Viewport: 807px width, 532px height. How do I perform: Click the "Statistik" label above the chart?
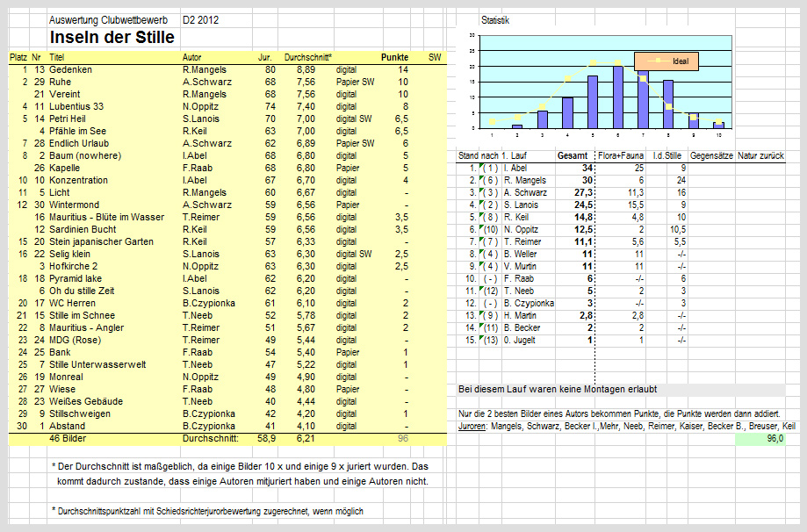click(x=495, y=20)
